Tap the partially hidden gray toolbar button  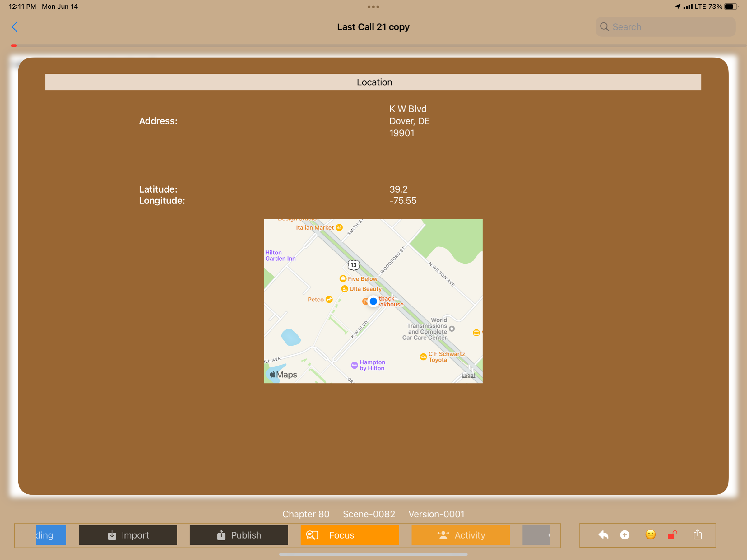(536, 535)
